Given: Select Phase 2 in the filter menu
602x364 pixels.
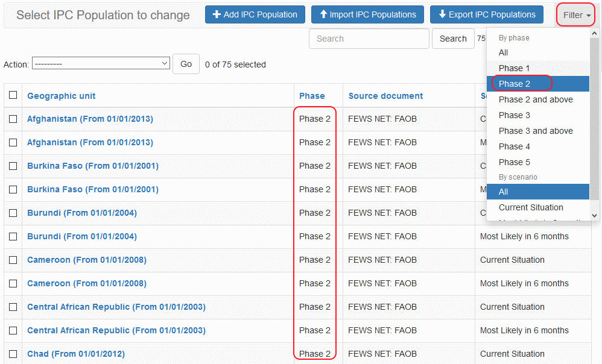Looking at the screenshot, I should tap(515, 84).
